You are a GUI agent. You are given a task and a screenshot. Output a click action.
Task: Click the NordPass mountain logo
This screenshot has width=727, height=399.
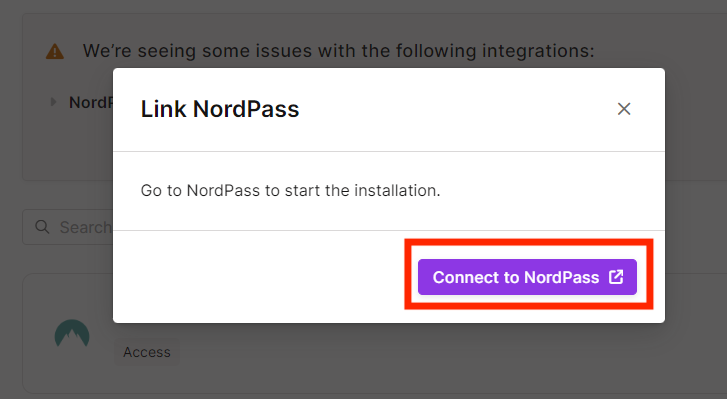72,333
